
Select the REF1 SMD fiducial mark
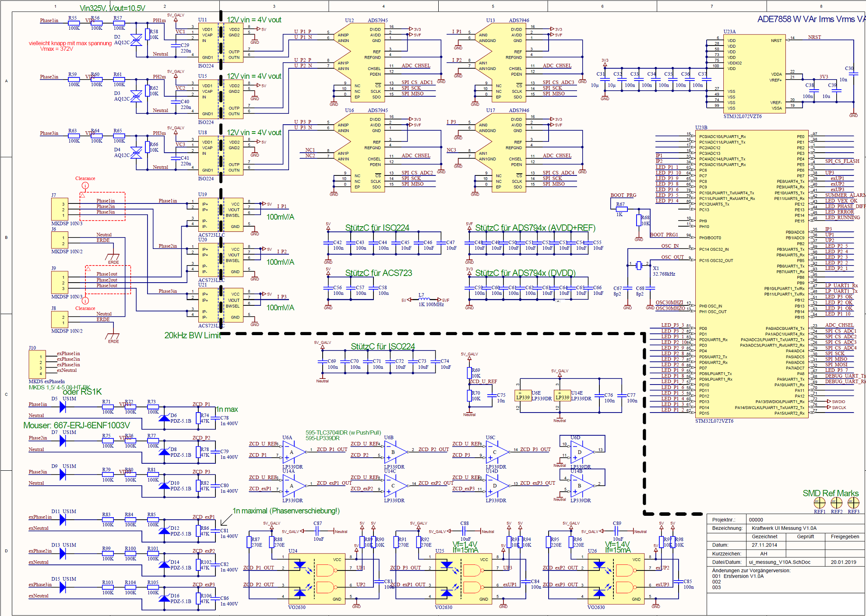820,503
